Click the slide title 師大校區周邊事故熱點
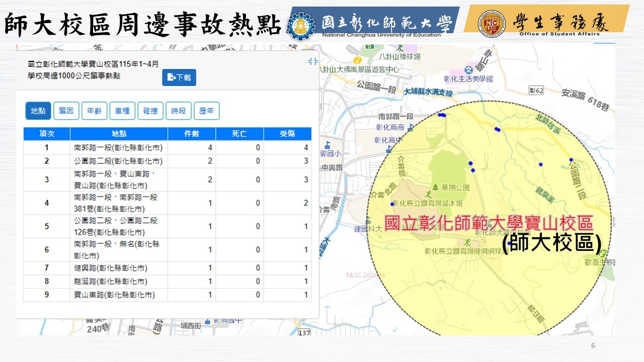644x362 pixels. pos(143,25)
